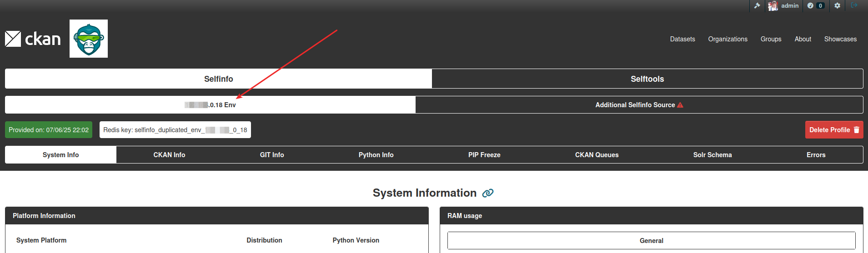Open the sysadmin gavel icon
The image size is (868, 253).
tap(757, 6)
